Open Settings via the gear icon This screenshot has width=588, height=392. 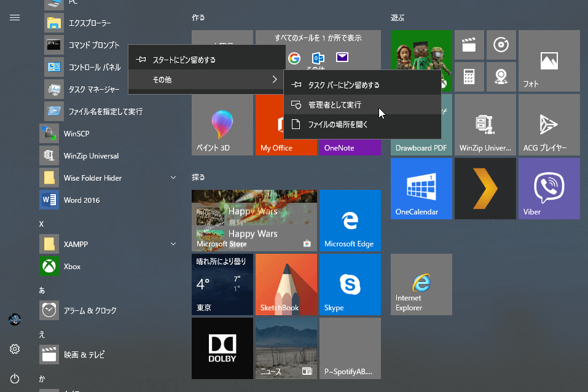click(x=15, y=349)
